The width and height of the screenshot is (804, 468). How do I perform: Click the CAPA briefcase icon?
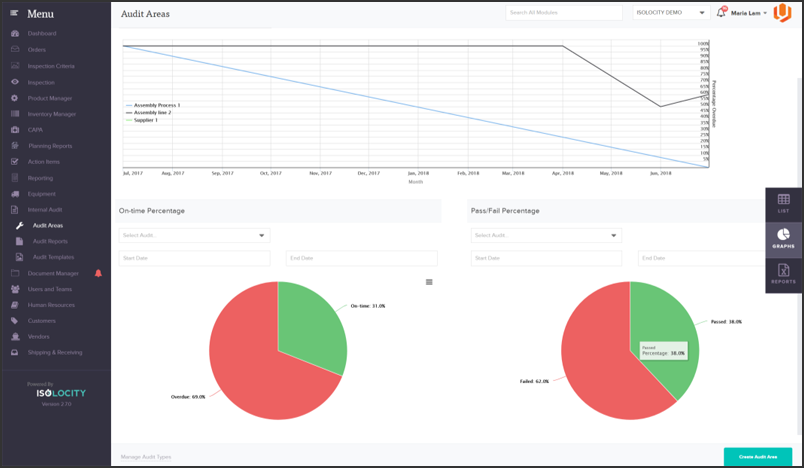point(15,130)
